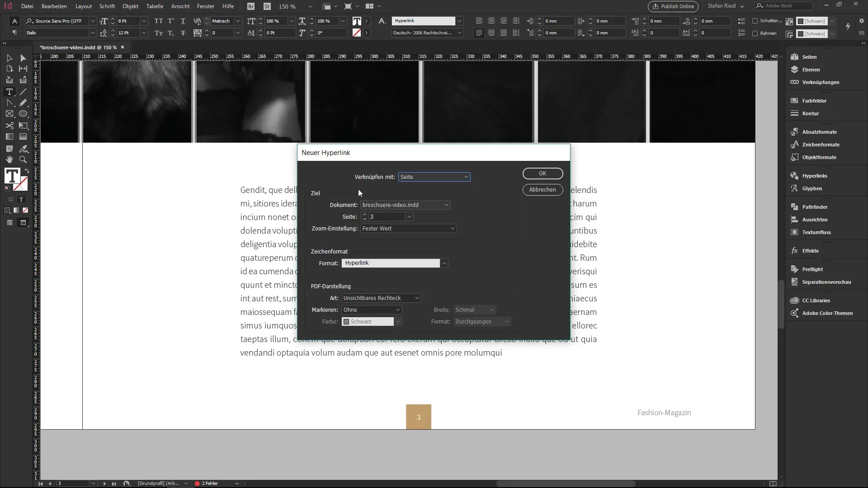Viewport: 868px width, 488px height.
Task: Open the Layout menu
Action: coord(84,6)
